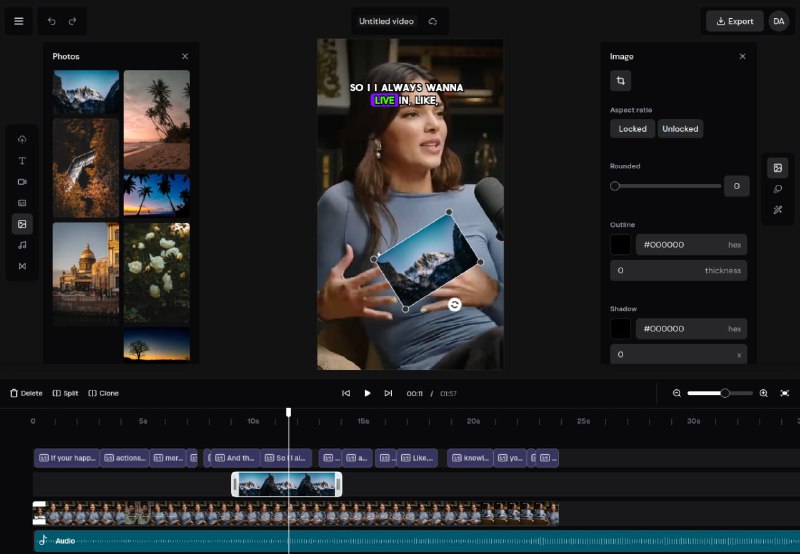This screenshot has width=800, height=554.
Task: Select the 'knowl...' caption clip
Action: 471,458
